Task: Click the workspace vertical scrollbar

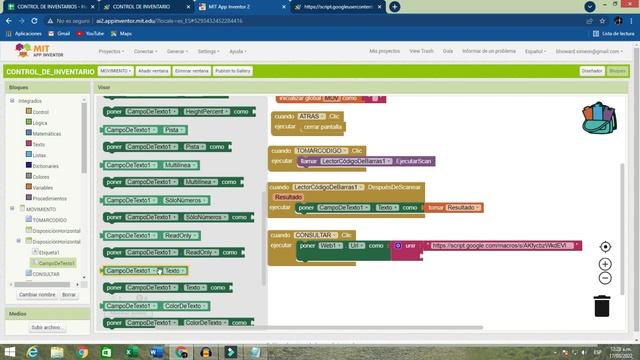Action: coord(622,229)
